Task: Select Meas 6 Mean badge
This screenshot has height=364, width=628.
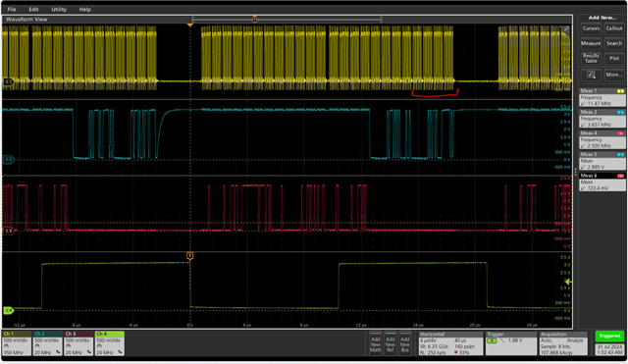Action: tap(602, 182)
